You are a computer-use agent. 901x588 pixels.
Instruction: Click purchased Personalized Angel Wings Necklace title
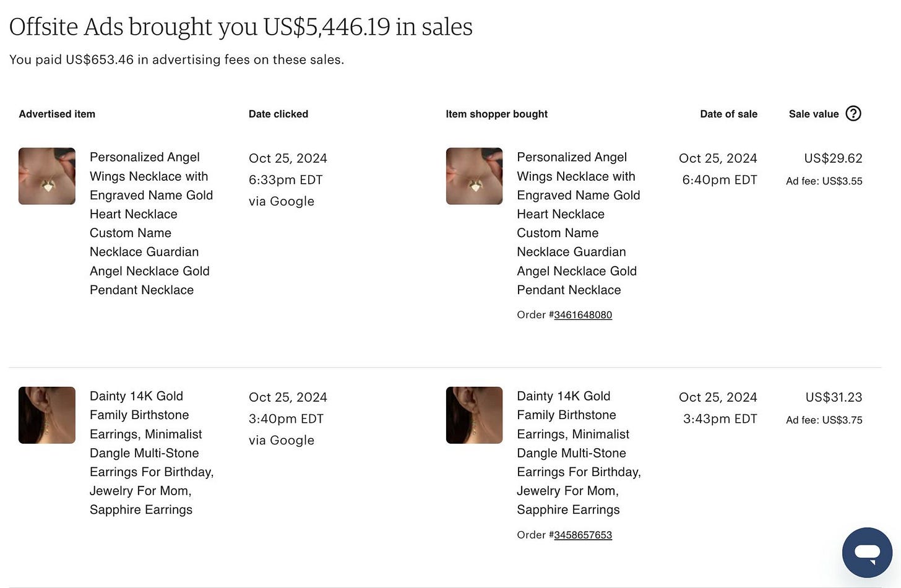578,223
